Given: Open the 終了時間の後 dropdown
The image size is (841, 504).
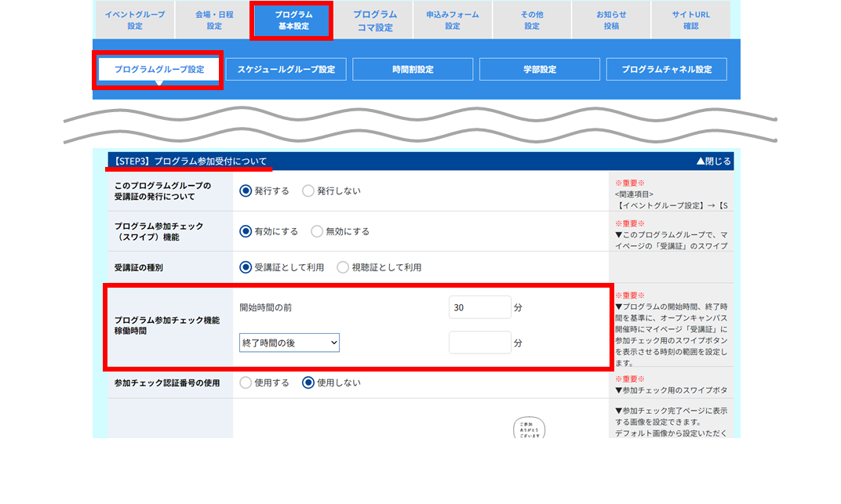Looking at the screenshot, I should coord(289,343).
